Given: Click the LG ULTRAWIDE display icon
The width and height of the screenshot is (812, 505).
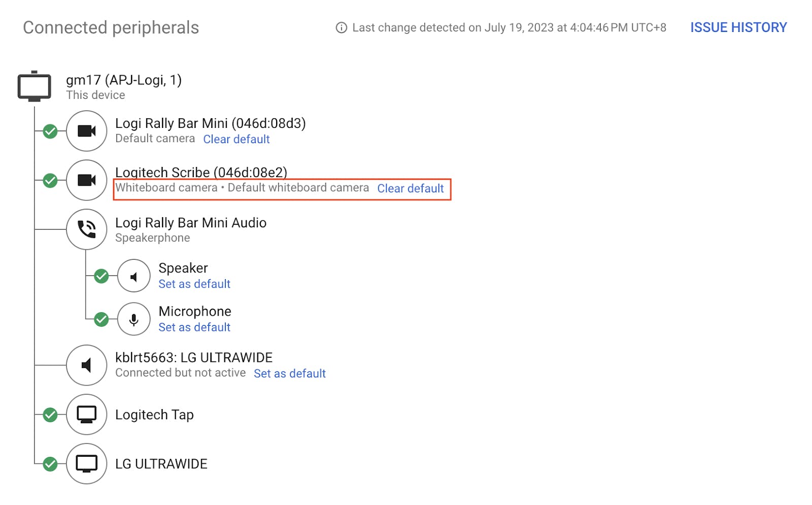Looking at the screenshot, I should point(87,464).
